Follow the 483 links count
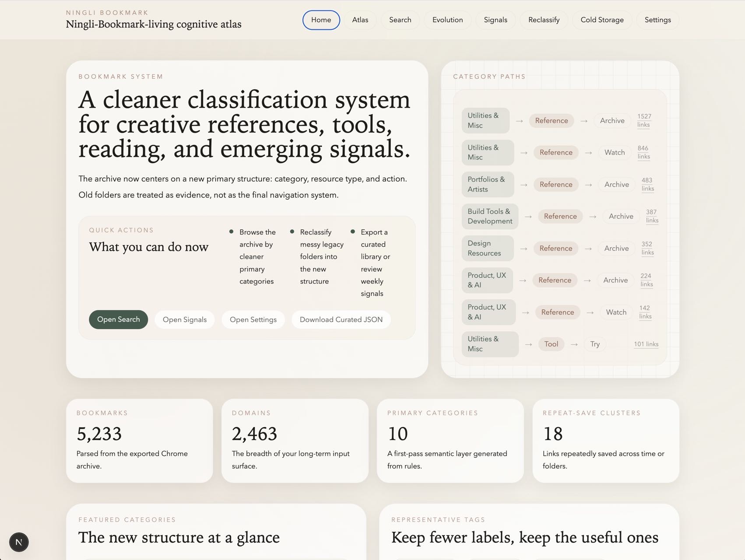Image resolution: width=745 pixels, height=560 pixels. click(647, 184)
